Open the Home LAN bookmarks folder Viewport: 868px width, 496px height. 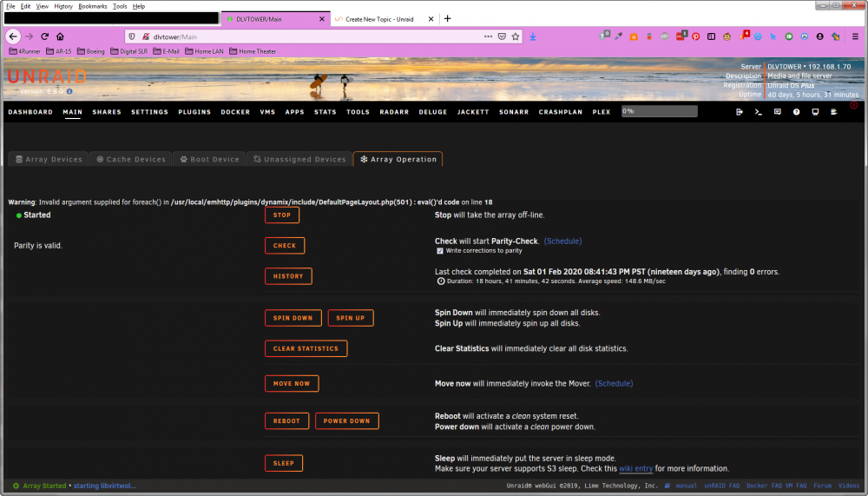pyautogui.click(x=204, y=51)
